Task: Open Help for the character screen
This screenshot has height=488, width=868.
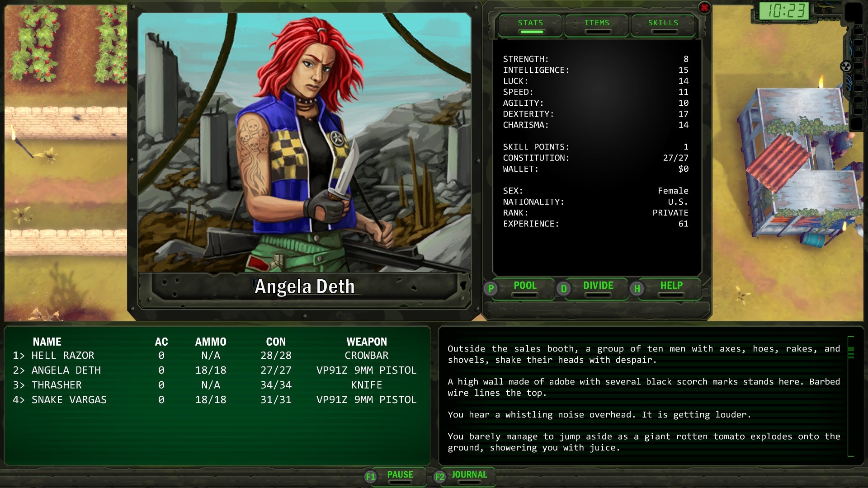Action: tap(671, 286)
